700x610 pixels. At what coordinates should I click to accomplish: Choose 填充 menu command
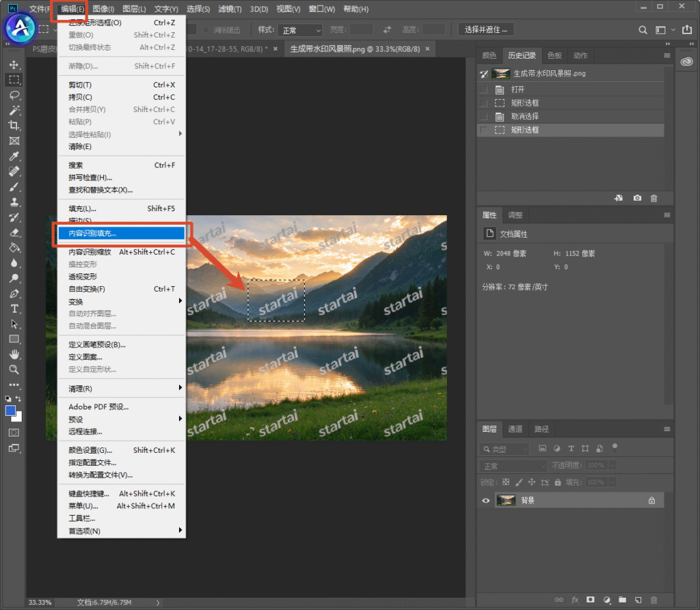point(122,208)
